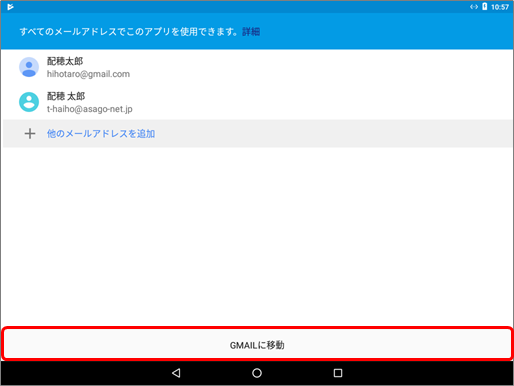
Task: Tap the Android home circle button
Action: point(257,373)
